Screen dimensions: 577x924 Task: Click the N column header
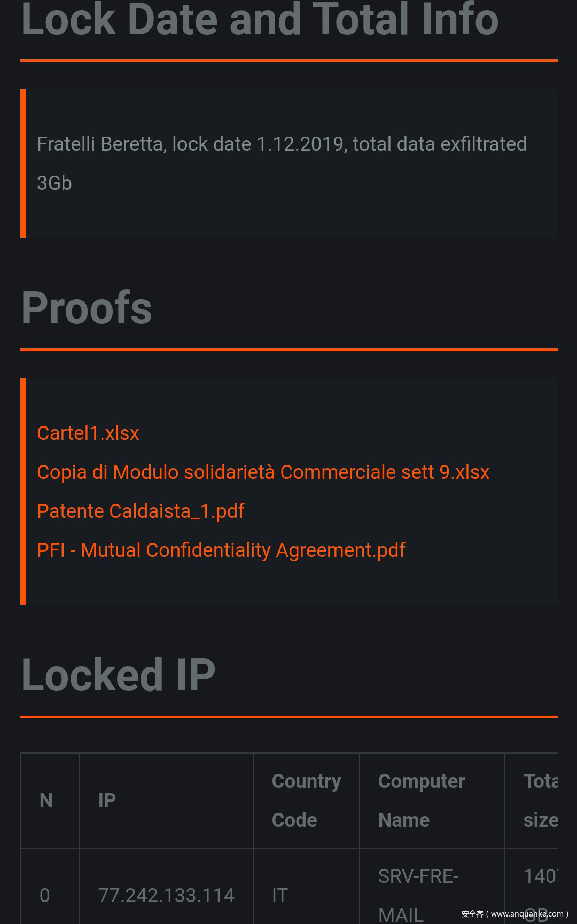46,800
